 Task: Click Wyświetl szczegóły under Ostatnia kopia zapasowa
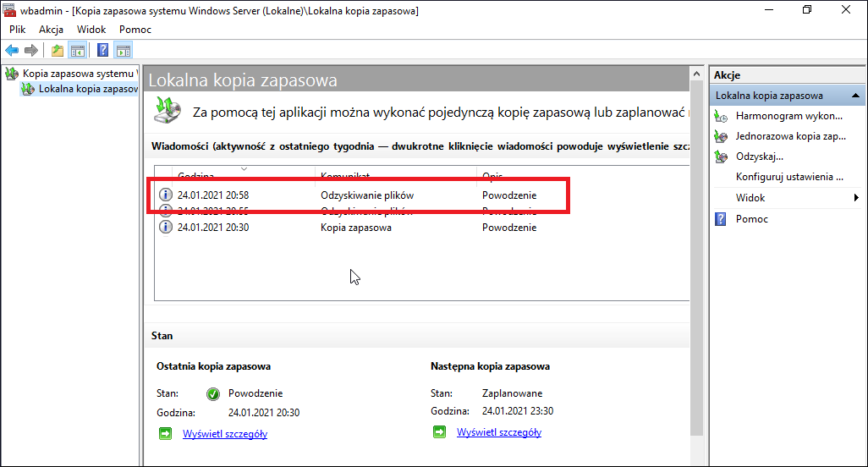225,434
